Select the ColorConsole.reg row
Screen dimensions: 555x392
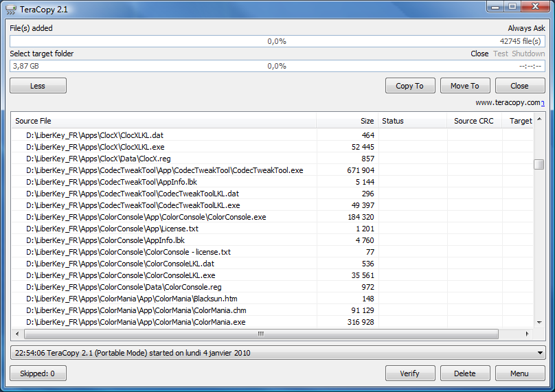tap(272, 287)
